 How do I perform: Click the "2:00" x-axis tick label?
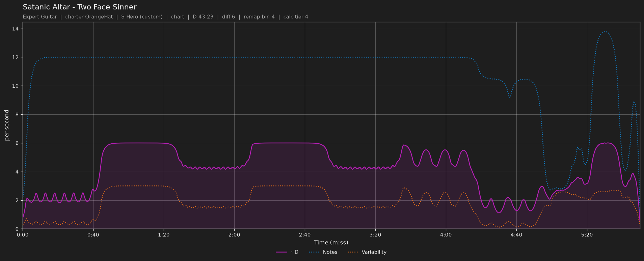pyautogui.click(x=234, y=235)
